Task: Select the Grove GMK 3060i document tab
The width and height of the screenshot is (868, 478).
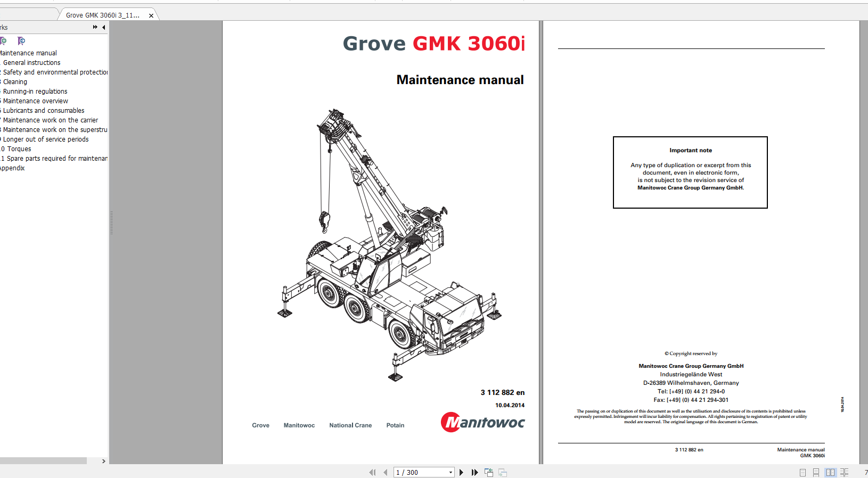Action: click(103, 15)
